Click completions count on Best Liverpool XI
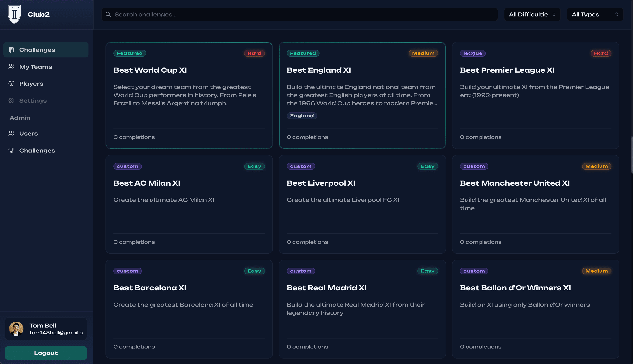Screen dimensions: 633x364 pyautogui.click(x=307, y=242)
